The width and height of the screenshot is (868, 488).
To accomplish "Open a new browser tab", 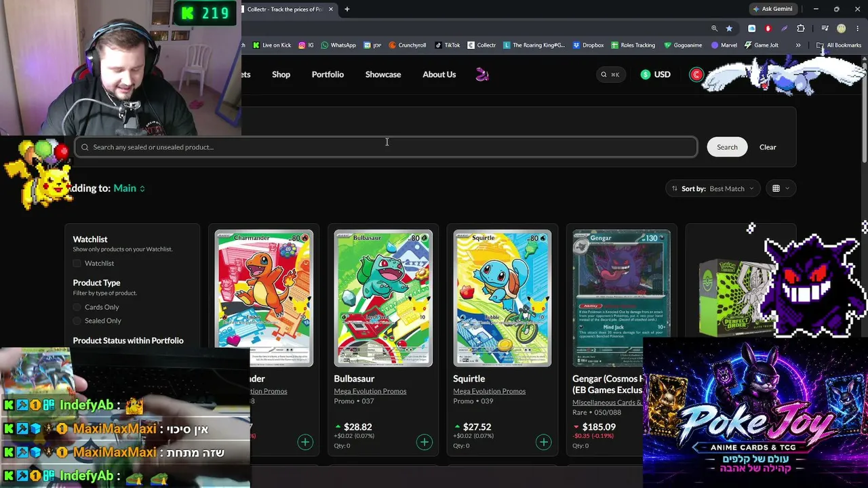I will pyautogui.click(x=347, y=9).
